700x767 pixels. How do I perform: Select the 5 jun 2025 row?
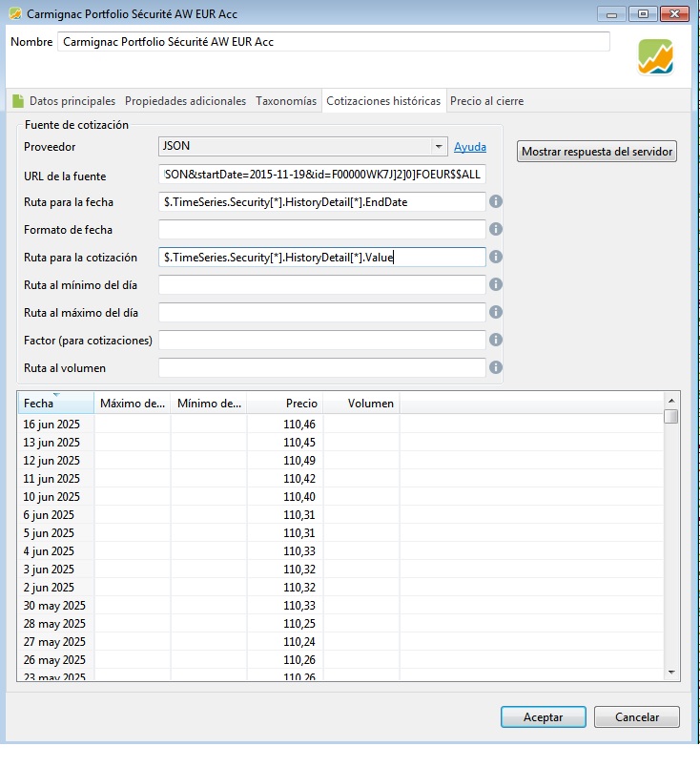340,532
